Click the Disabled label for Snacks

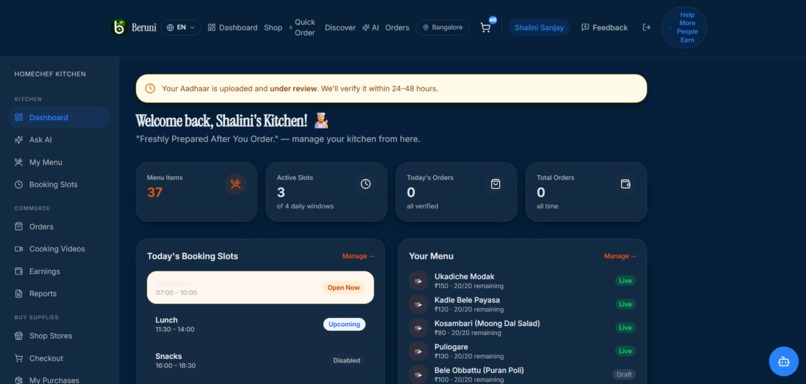tap(346, 360)
